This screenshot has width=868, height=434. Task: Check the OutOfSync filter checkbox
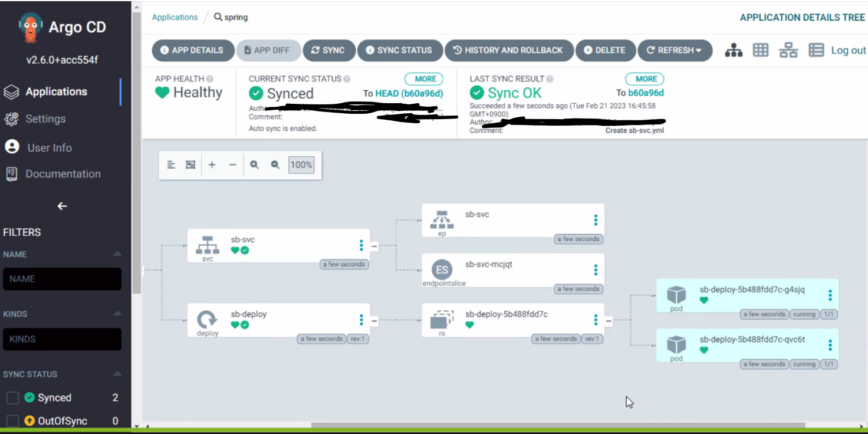click(x=12, y=421)
